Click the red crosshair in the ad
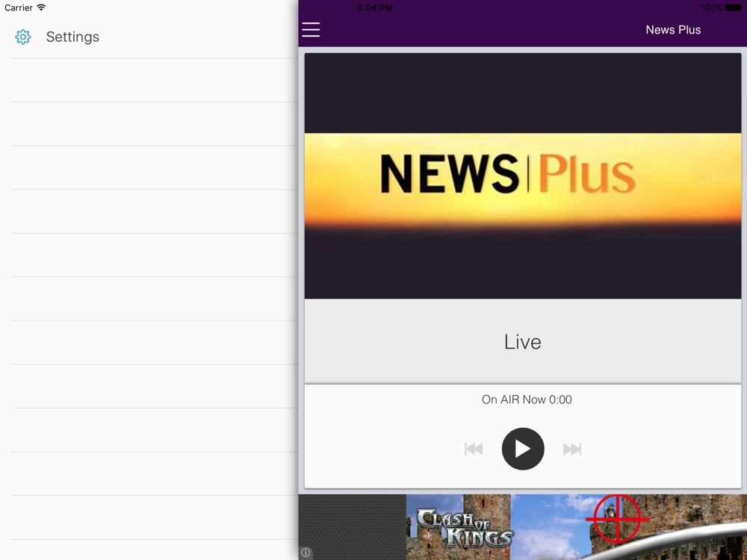 [x=617, y=517]
